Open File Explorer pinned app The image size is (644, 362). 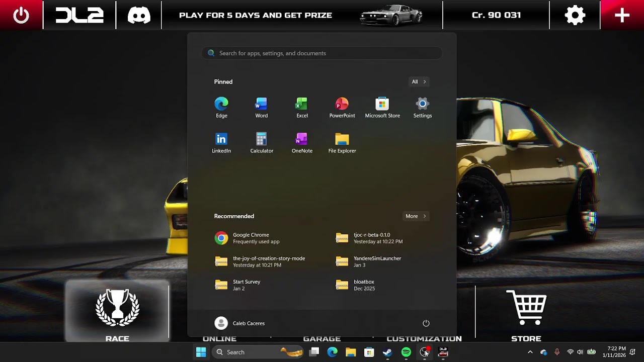coord(342,143)
